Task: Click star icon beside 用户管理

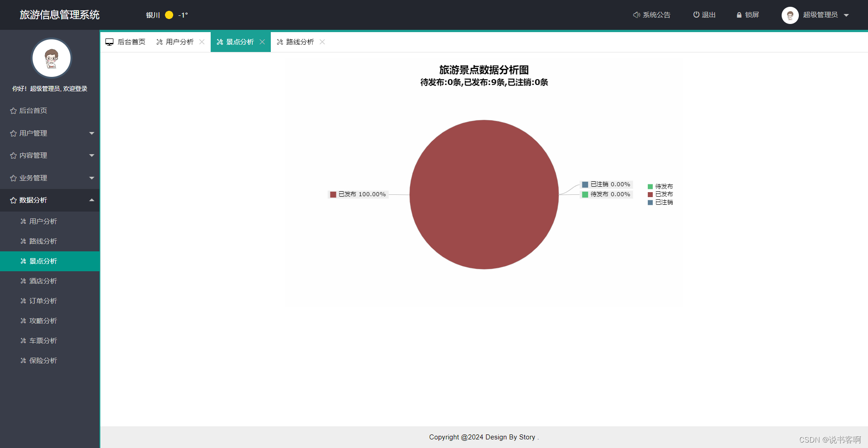Action: click(x=13, y=133)
